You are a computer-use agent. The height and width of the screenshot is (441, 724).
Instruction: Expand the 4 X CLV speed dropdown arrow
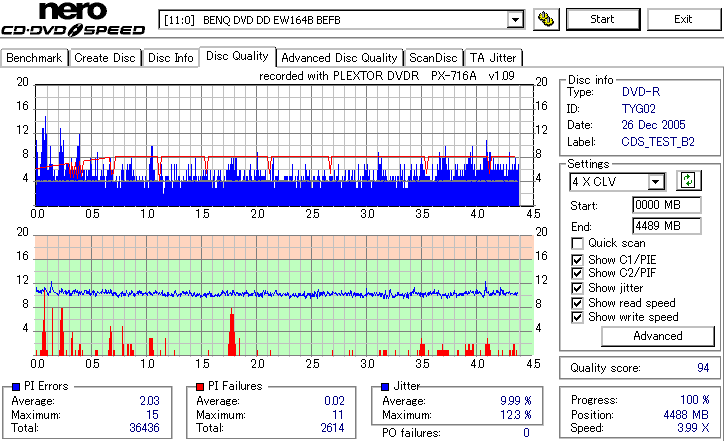656,181
